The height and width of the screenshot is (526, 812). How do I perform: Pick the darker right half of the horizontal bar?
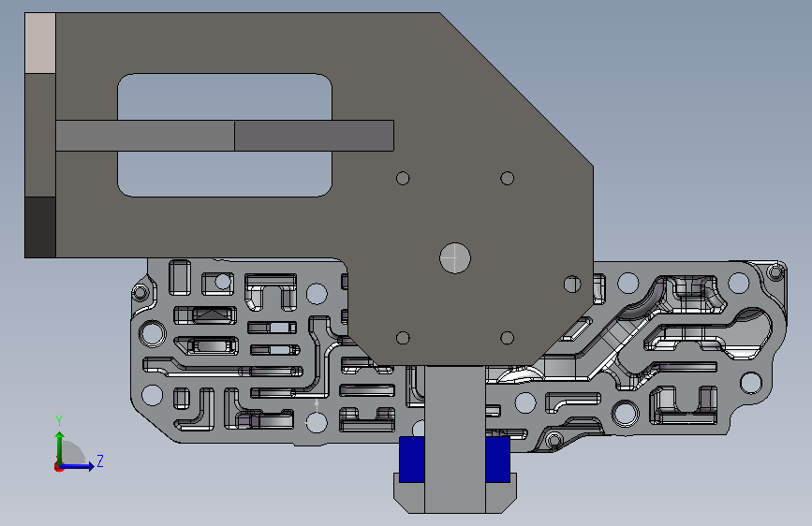315,136
